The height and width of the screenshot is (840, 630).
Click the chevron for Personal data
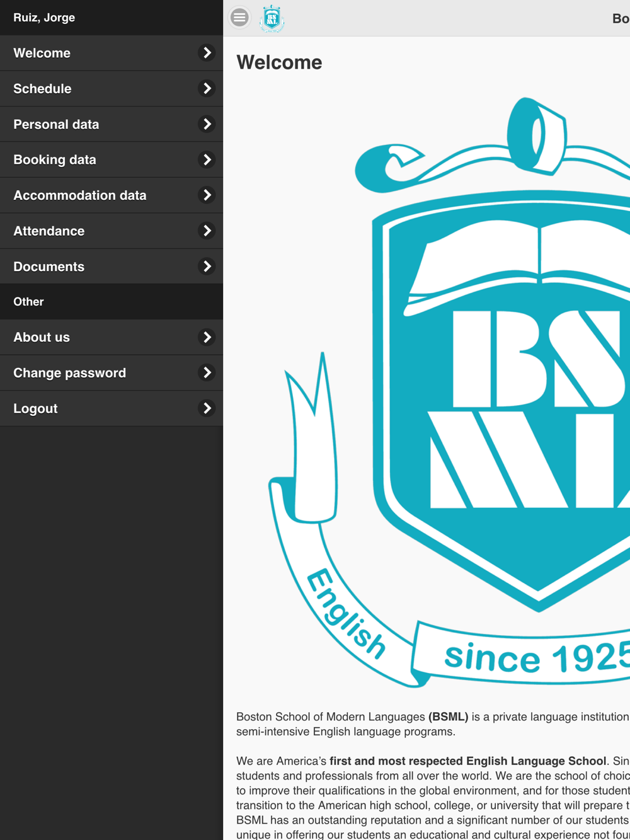pyautogui.click(x=207, y=124)
